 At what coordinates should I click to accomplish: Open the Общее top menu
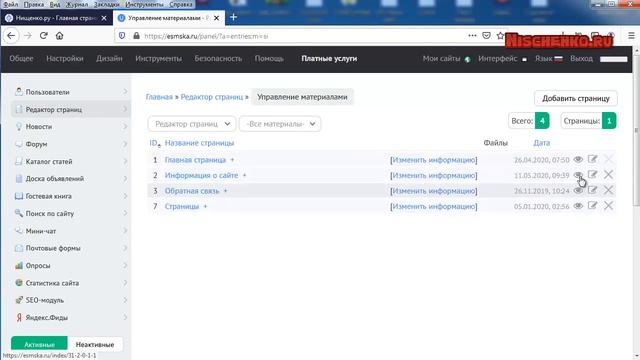coord(21,59)
